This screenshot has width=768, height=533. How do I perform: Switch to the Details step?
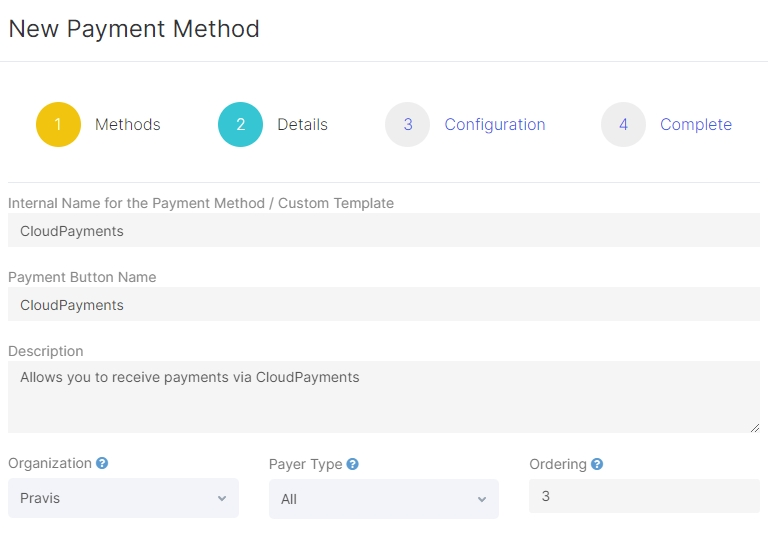click(302, 125)
